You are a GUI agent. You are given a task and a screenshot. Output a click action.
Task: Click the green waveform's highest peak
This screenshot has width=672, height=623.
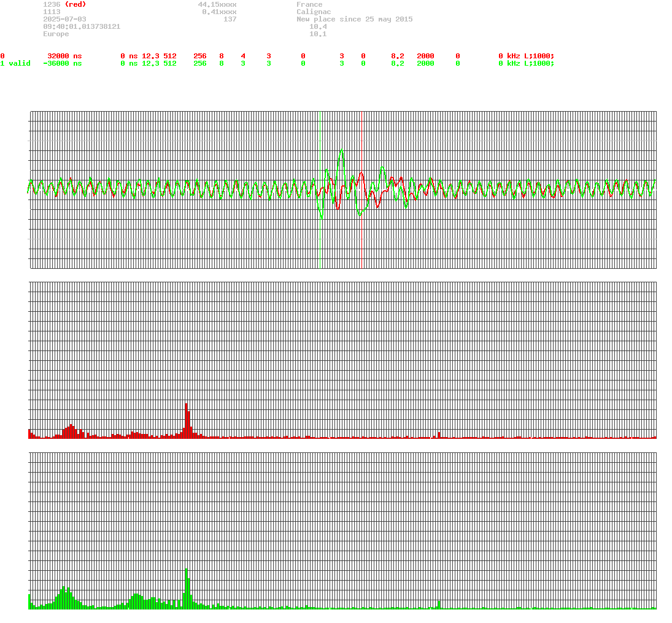pyautogui.click(x=342, y=150)
